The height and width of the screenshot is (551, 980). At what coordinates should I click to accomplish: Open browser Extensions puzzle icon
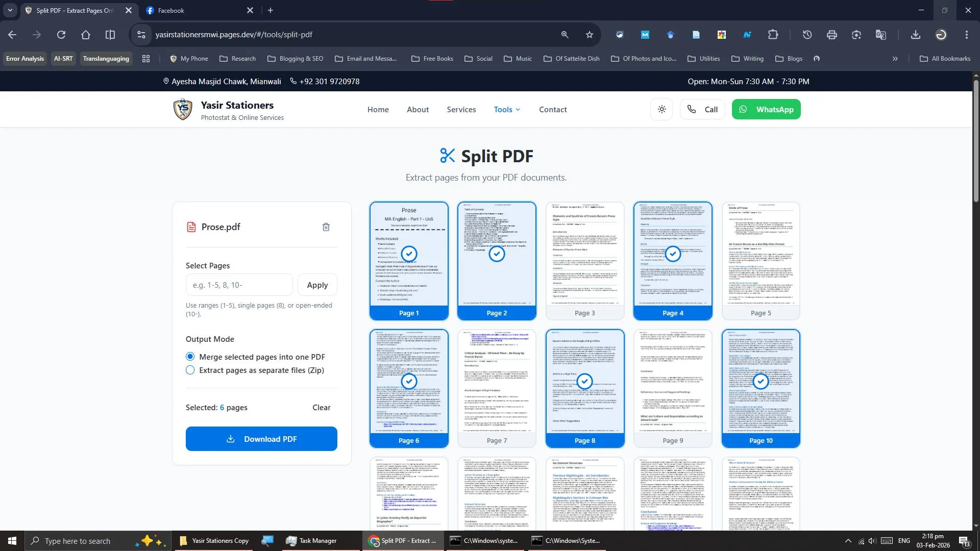(x=773, y=35)
